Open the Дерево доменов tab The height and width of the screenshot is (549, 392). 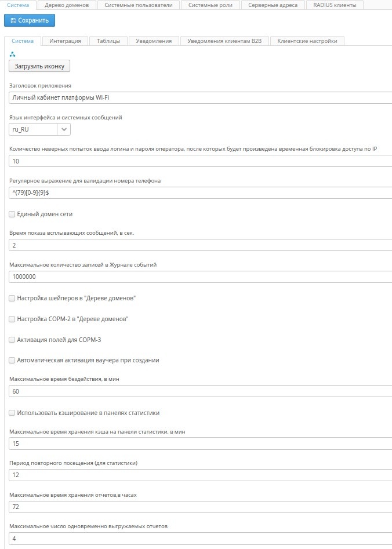(67, 5)
